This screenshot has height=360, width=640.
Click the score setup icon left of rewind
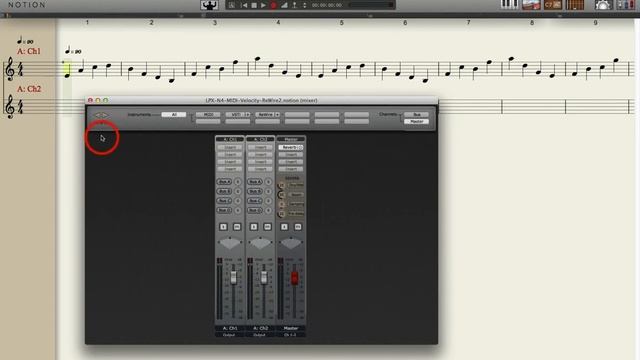coord(231,5)
